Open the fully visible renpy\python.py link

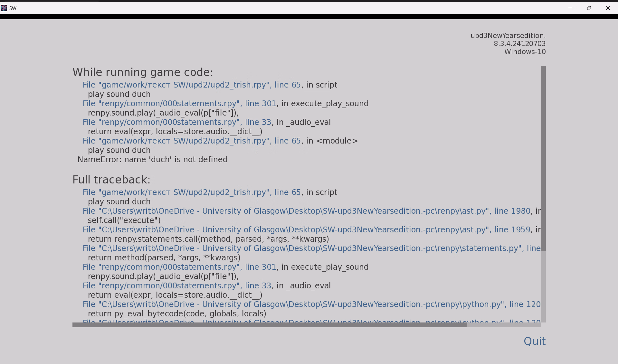311,304
